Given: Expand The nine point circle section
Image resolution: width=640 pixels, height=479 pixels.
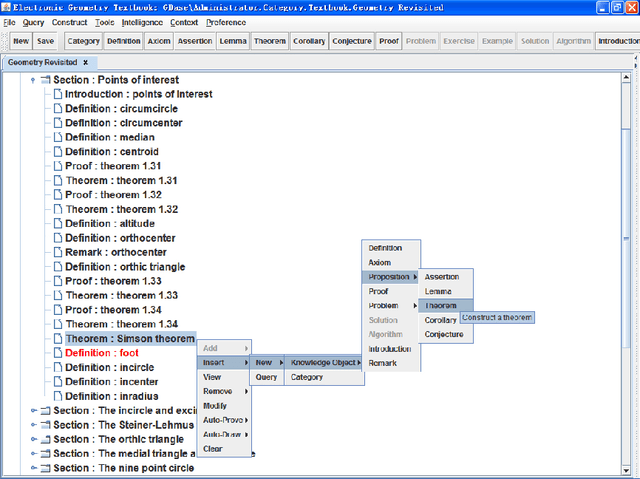Looking at the screenshot, I should point(33,468).
